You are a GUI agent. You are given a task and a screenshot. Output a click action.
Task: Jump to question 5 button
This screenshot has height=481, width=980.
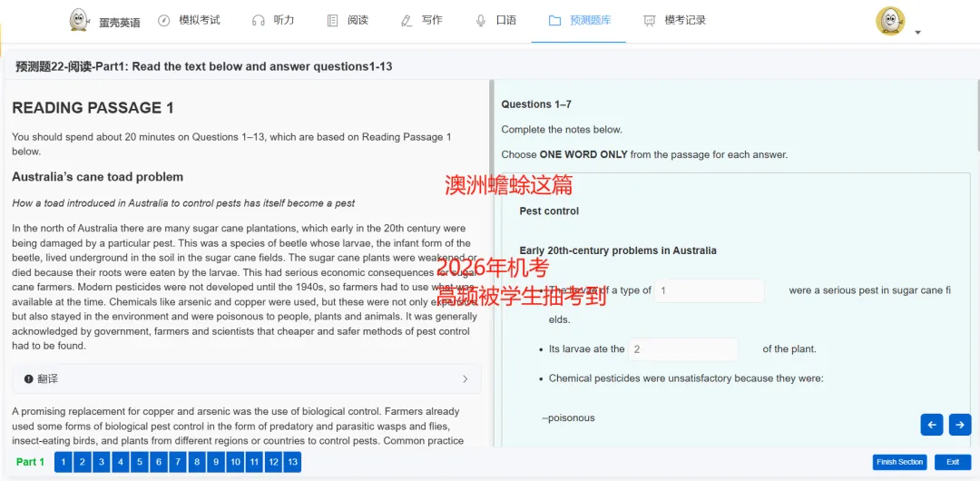coord(140,462)
